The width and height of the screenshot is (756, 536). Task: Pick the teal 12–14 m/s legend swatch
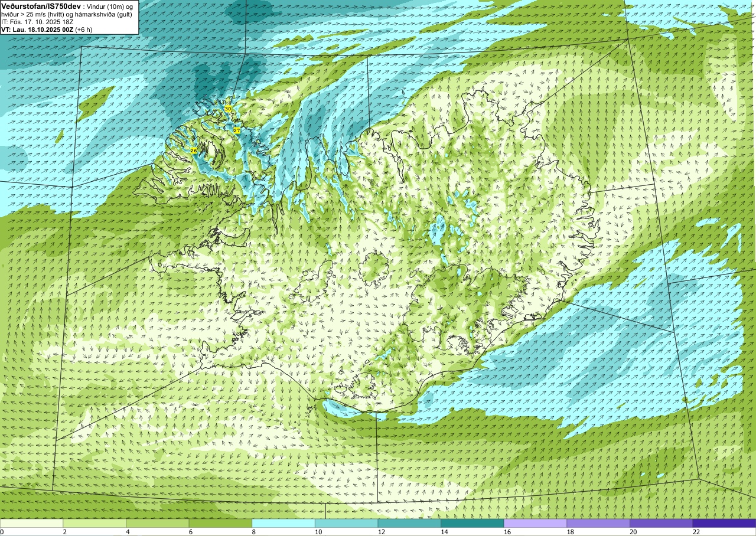(409, 523)
